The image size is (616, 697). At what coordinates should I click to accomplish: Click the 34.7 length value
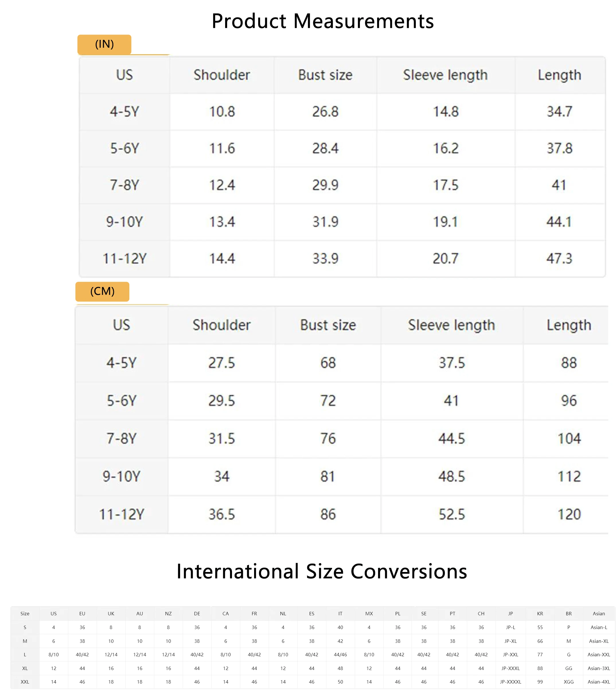click(x=560, y=112)
